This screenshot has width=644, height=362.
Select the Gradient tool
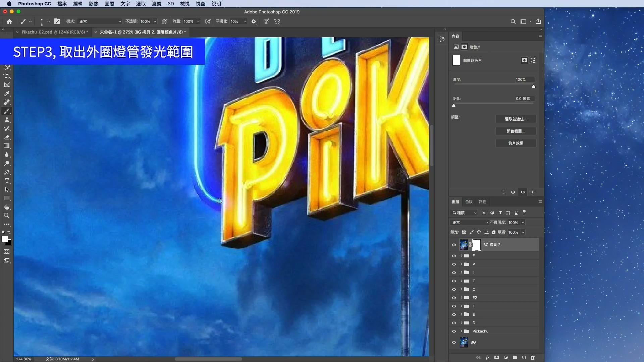[7, 146]
